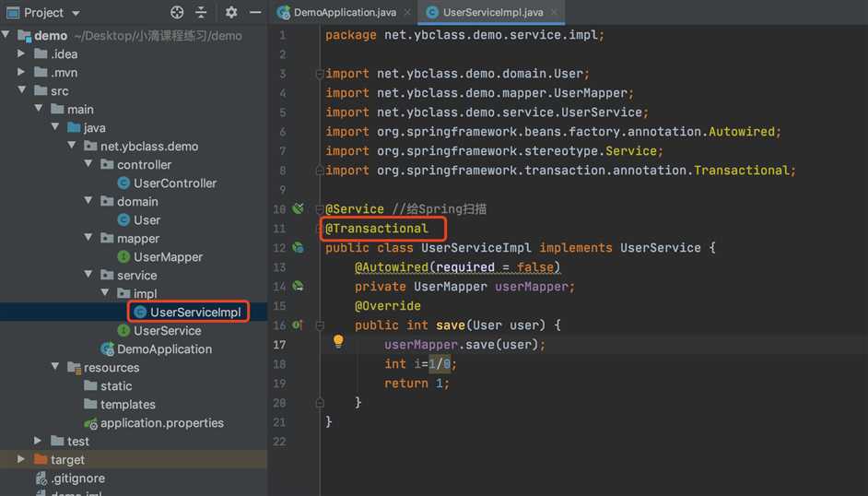Hide the Project panel with minus icon
This screenshot has height=496, width=868.
click(255, 12)
